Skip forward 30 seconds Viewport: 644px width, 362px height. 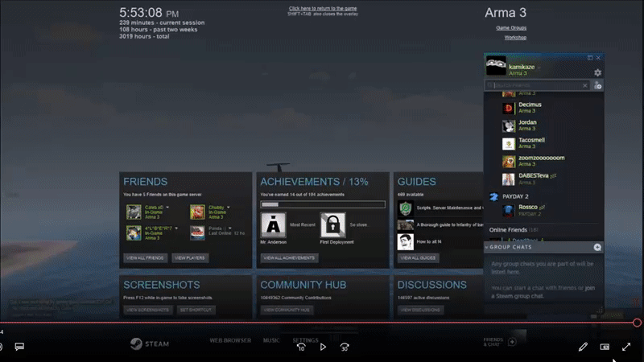(345, 347)
